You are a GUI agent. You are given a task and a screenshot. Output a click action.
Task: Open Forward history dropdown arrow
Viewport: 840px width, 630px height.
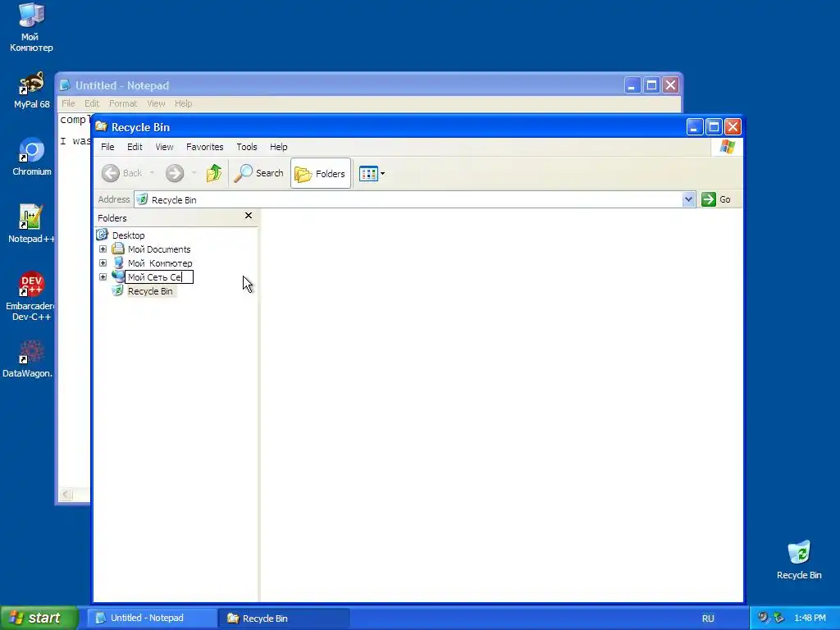(x=194, y=173)
